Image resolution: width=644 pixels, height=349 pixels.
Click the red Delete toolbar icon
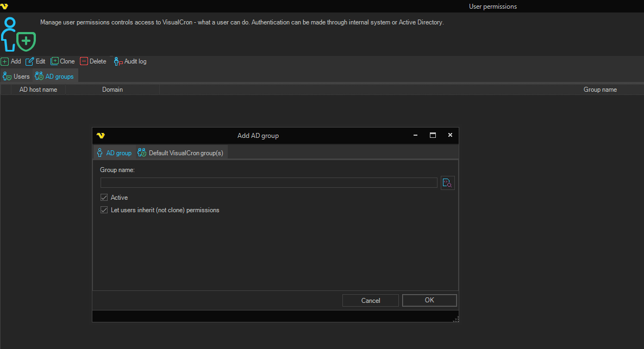click(x=84, y=61)
